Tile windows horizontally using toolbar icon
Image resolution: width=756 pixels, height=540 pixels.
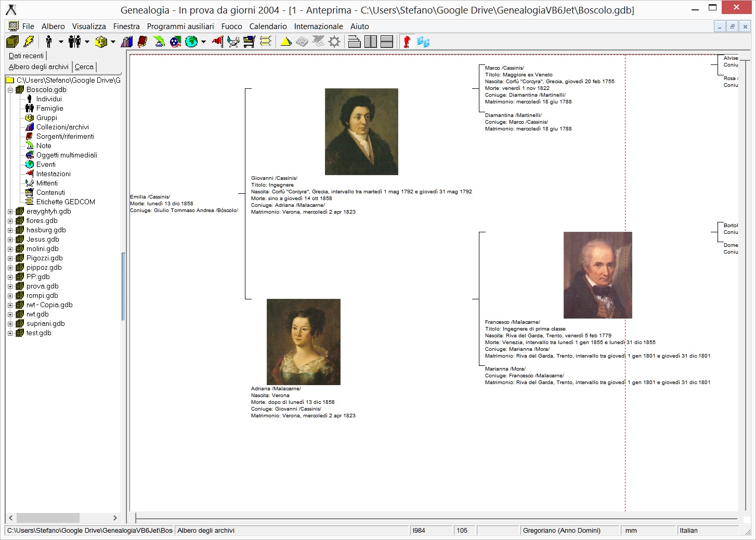click(x=387, y=42)
